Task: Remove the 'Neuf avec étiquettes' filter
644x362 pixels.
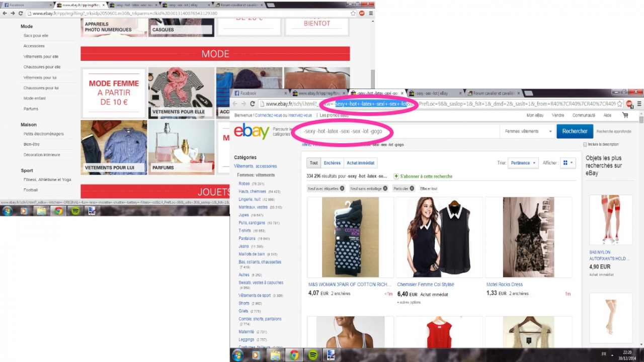Action: (342, 189)
